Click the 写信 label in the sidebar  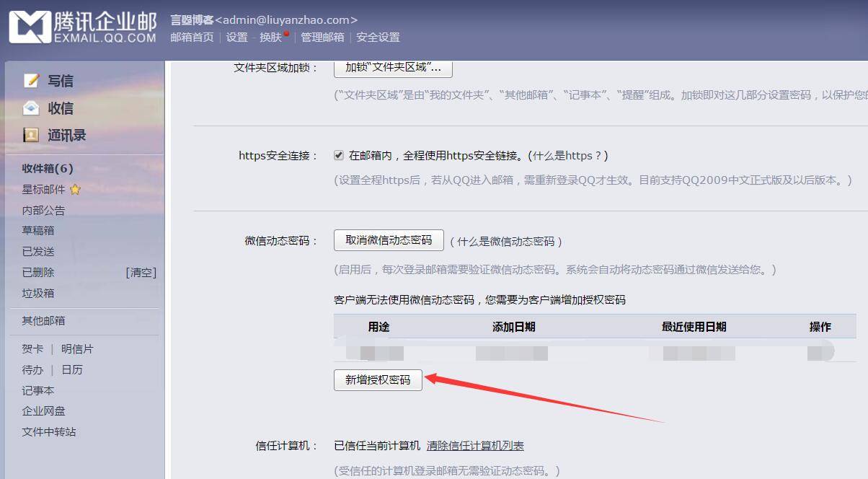61,81
